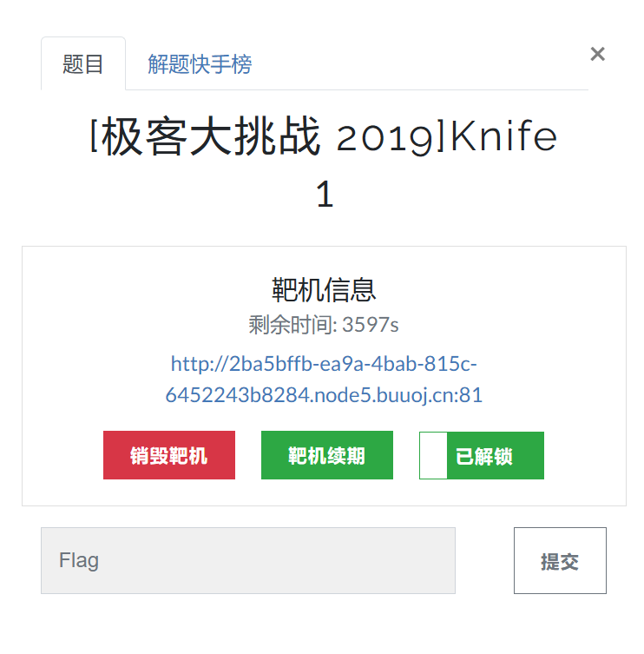Toggle the 已解锁 switch
Screen dimensions: 644x654
coord(482,455)
